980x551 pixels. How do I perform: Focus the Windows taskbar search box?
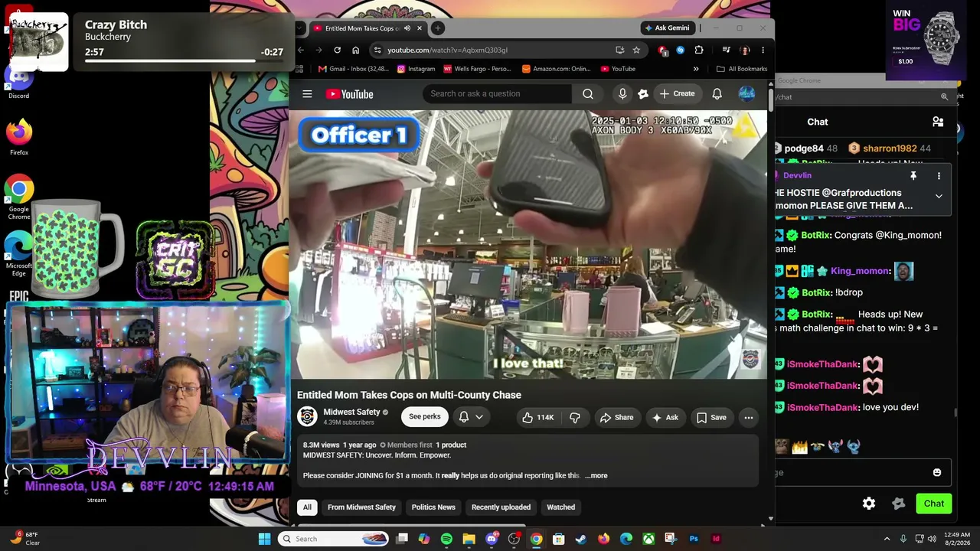(334, 539)
